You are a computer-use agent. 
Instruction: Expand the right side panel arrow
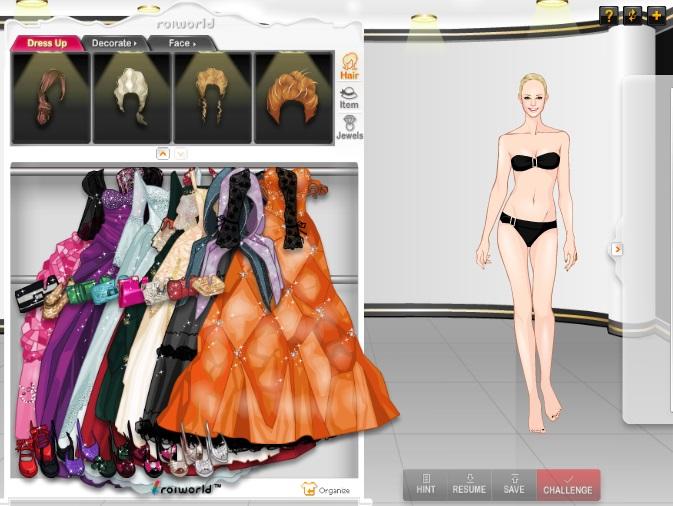click(617, 249)
